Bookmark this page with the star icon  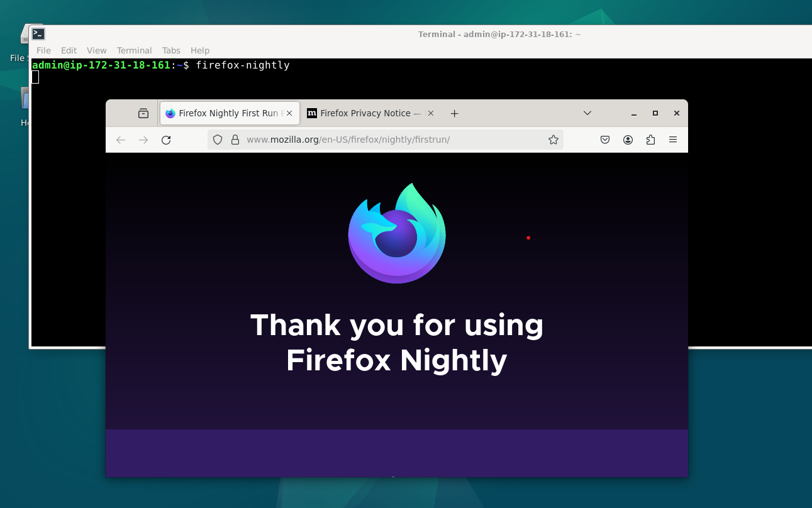(553, 140)
